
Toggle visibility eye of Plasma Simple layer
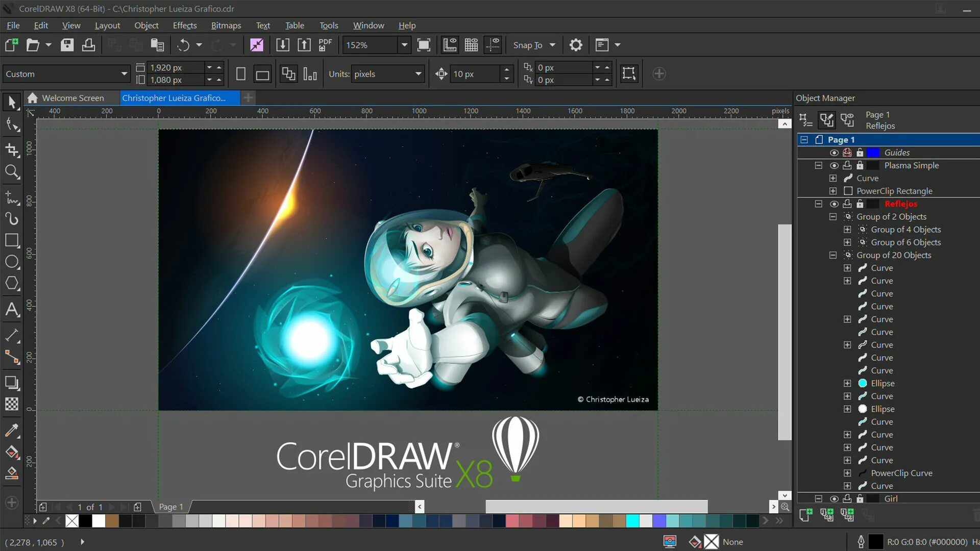(x=834, y=165)
